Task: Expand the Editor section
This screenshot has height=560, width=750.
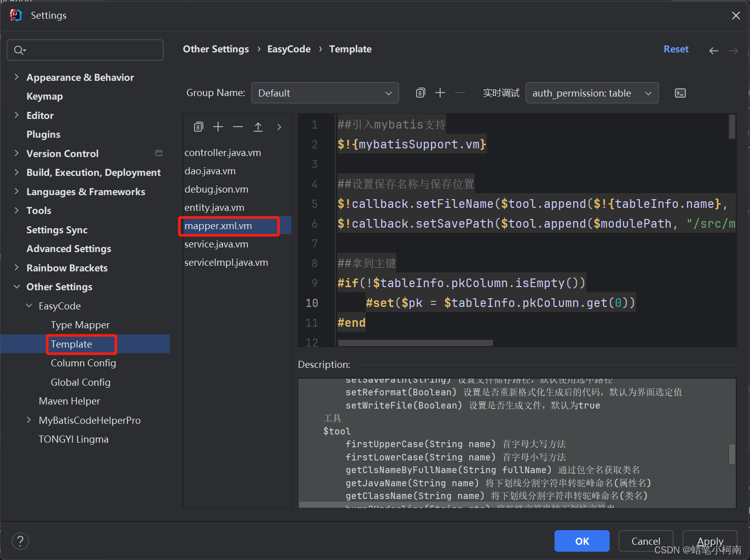Action: tap(16, 115)
